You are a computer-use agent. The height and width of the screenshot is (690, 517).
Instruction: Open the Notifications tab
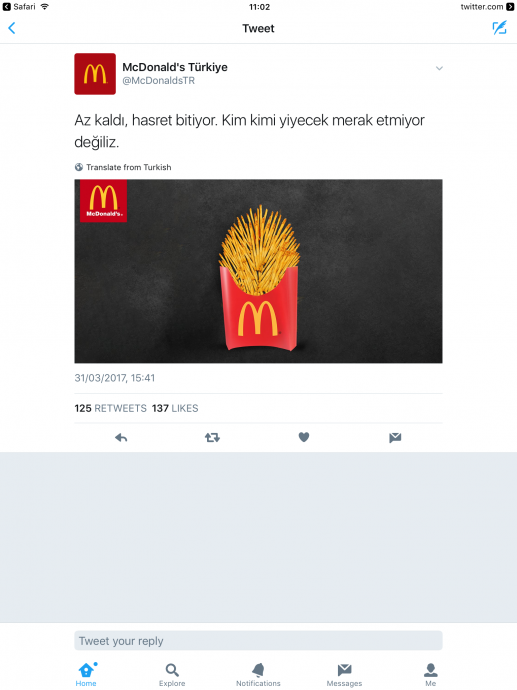pos(258,675)
